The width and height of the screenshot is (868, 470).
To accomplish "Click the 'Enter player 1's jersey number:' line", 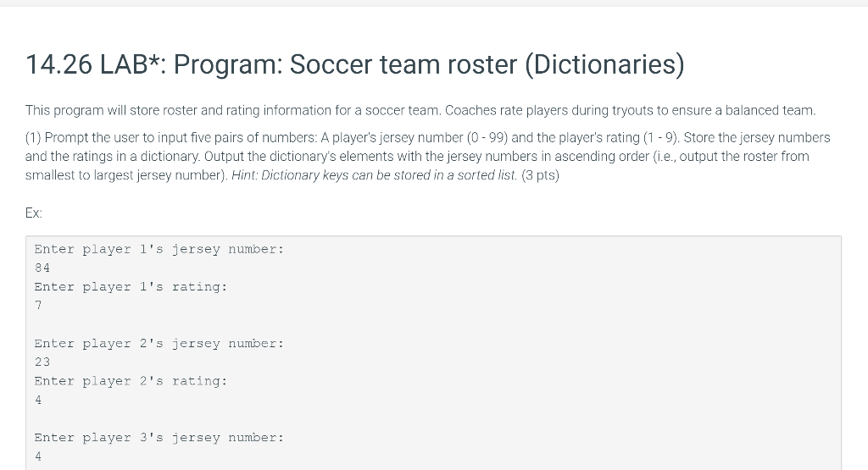I will (159, 249).
